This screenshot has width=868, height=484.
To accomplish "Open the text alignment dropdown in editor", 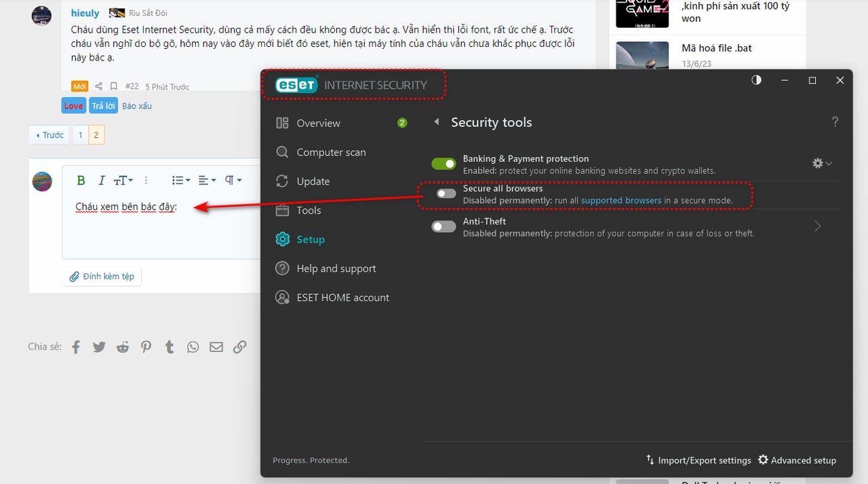I will (x=207, y=180).
